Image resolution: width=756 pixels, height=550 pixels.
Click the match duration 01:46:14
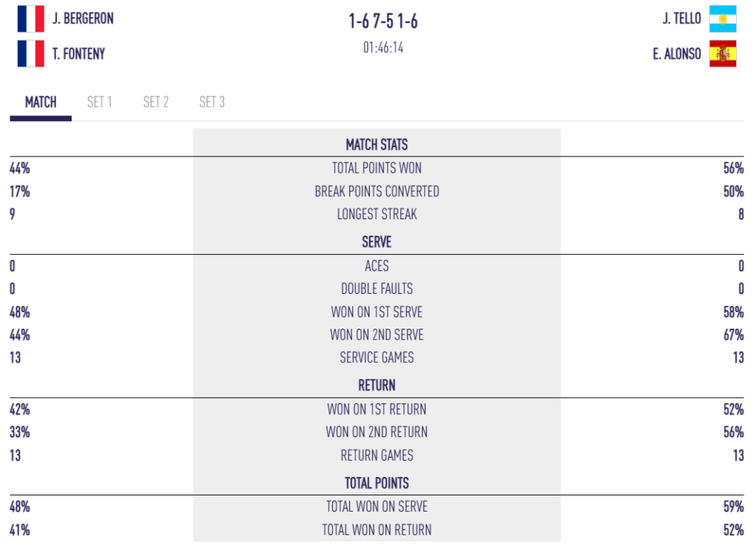(x=383, y=49)
